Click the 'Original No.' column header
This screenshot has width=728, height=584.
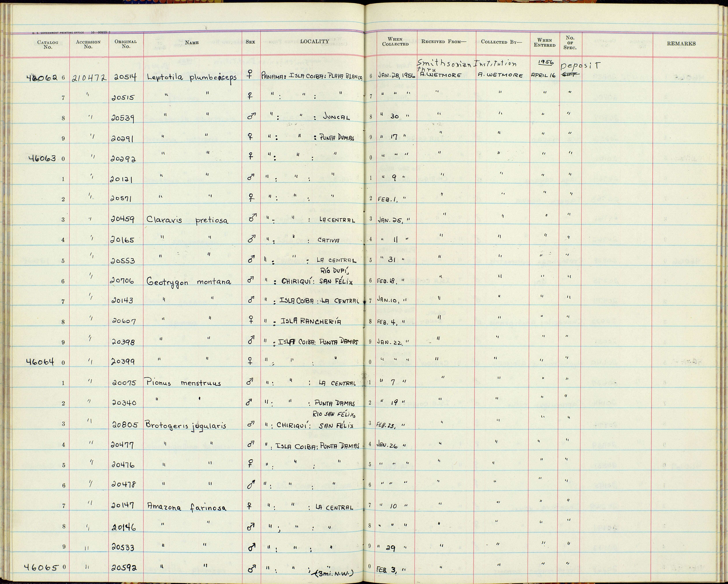coord(126,44)
